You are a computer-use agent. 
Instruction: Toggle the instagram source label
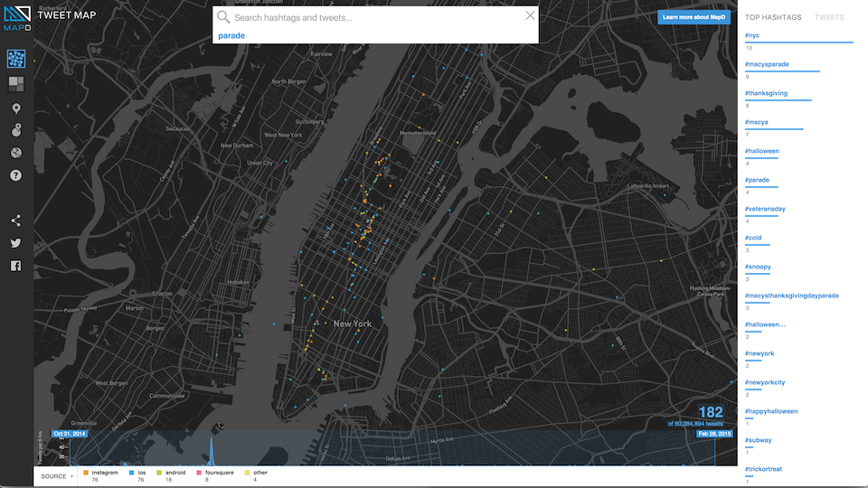tap(105, 473)
